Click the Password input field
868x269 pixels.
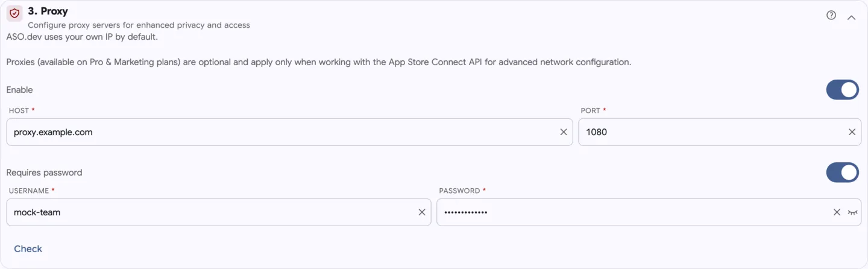(649, 212)
